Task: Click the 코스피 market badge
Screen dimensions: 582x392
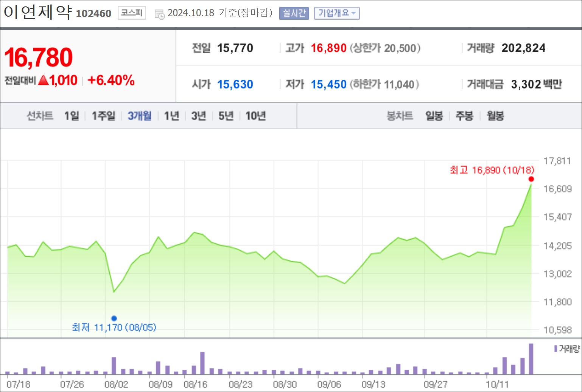Action: pyautogui.click(x=132, y=13)
